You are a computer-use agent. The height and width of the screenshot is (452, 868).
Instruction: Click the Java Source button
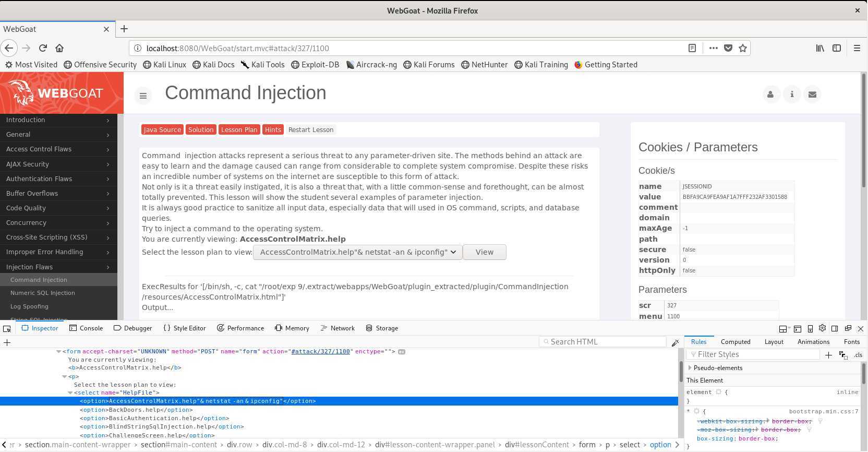click(x=162, y=130)
